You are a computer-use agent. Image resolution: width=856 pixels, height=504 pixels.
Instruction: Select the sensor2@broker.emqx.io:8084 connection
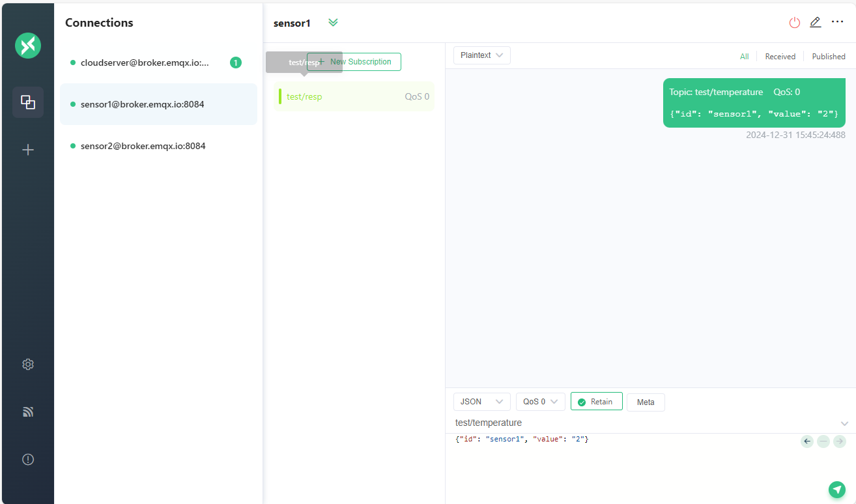(x=158, y=146)
